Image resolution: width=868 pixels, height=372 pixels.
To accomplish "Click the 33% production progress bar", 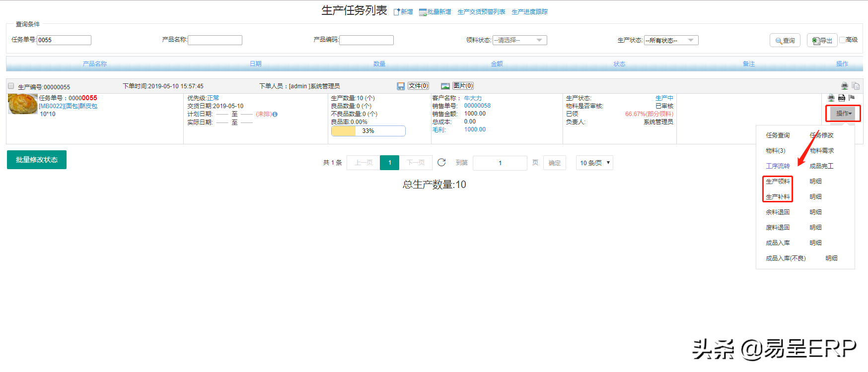I will (368, 131).
